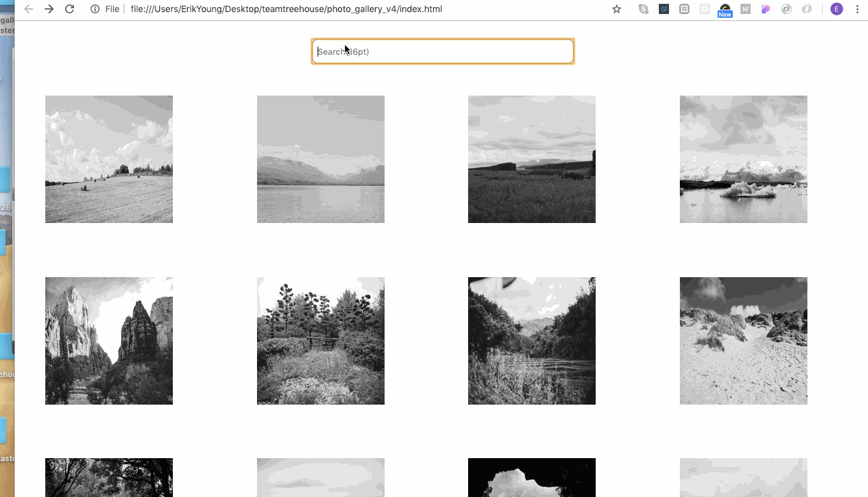Open Chrome's three-dot menu
868x497 pixels.
[857, 9]
